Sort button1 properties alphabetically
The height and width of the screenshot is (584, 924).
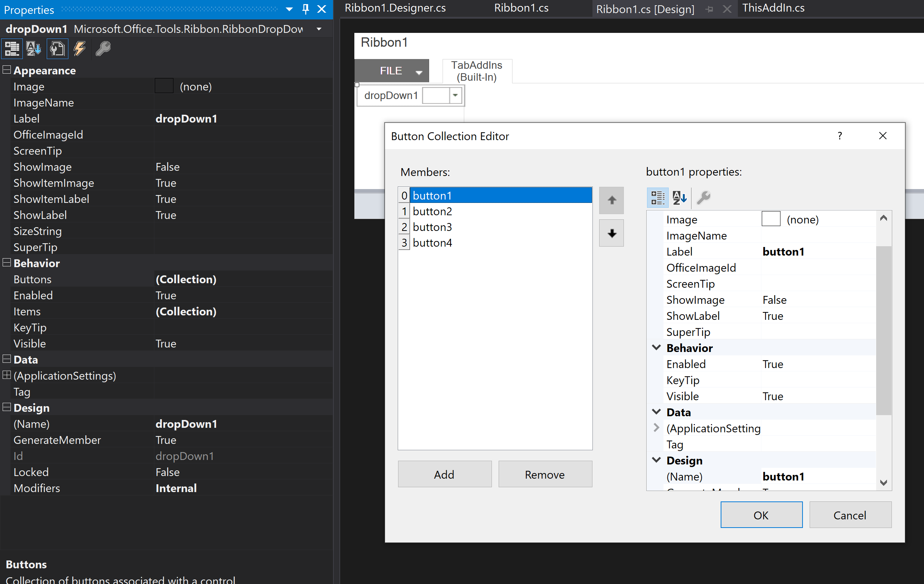click(679, 198)
